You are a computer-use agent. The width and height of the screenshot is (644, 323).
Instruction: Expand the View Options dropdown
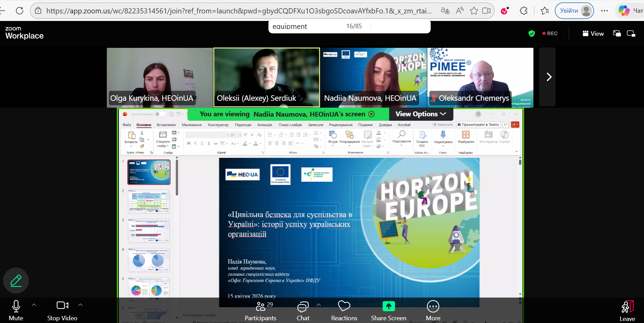click(x=420, y=114)
